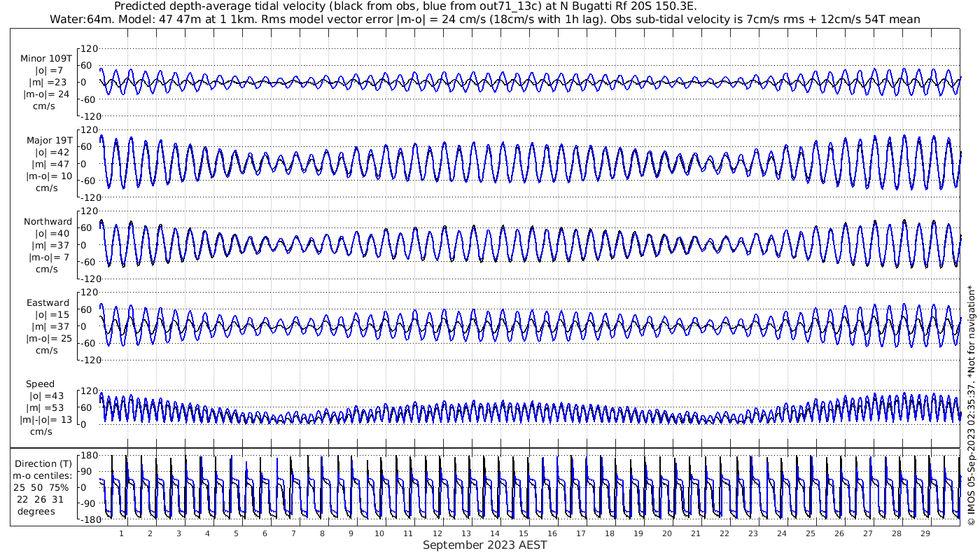Click the '|m| =47' value under Major
This screenshot has width=980, height=560.
(x=52, y=164)
